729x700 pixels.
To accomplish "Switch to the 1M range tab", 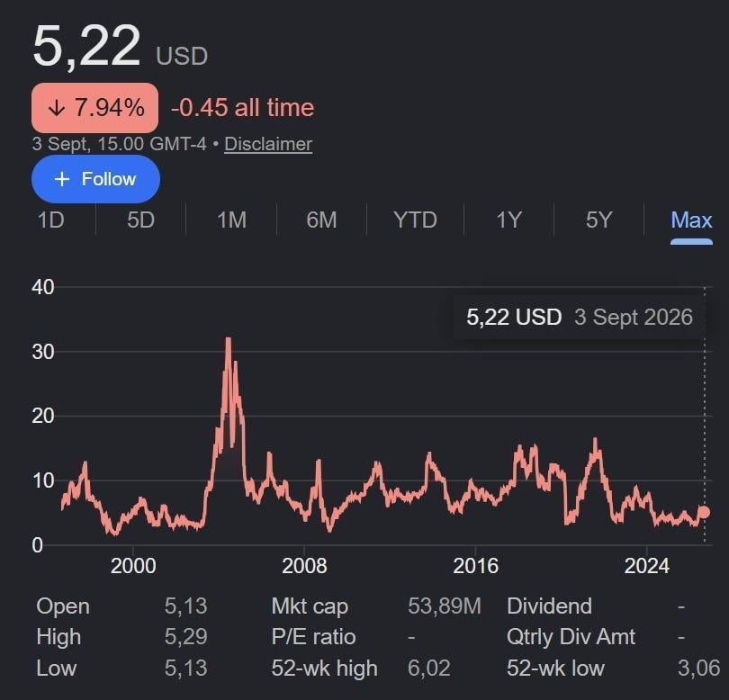I will tap(231, 220).
